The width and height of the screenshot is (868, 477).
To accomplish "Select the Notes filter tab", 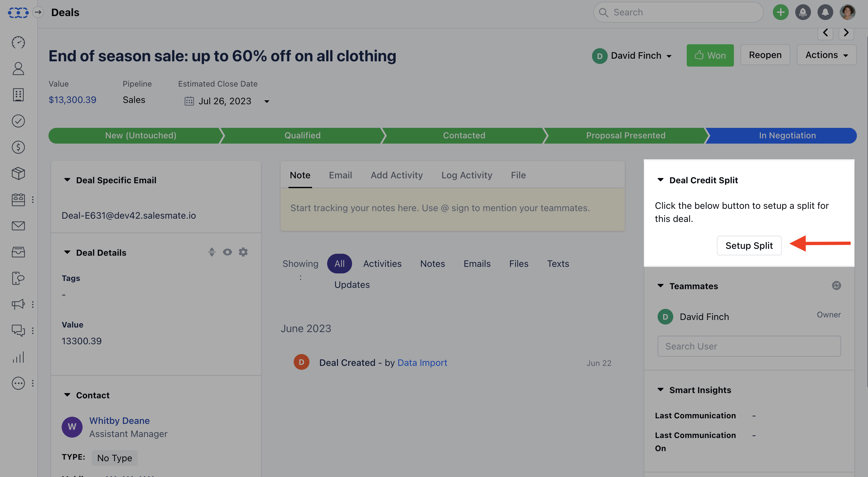I will tap(432, 264).
